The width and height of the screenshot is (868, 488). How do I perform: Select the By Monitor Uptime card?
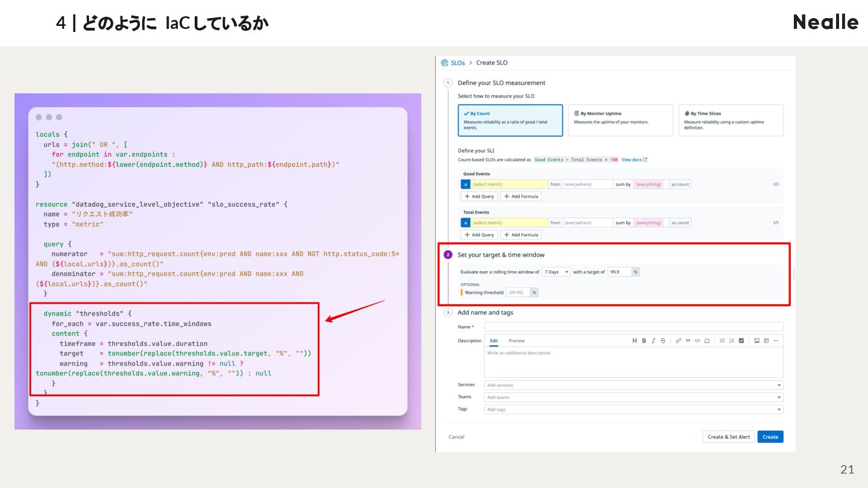[x=620, y=120]
